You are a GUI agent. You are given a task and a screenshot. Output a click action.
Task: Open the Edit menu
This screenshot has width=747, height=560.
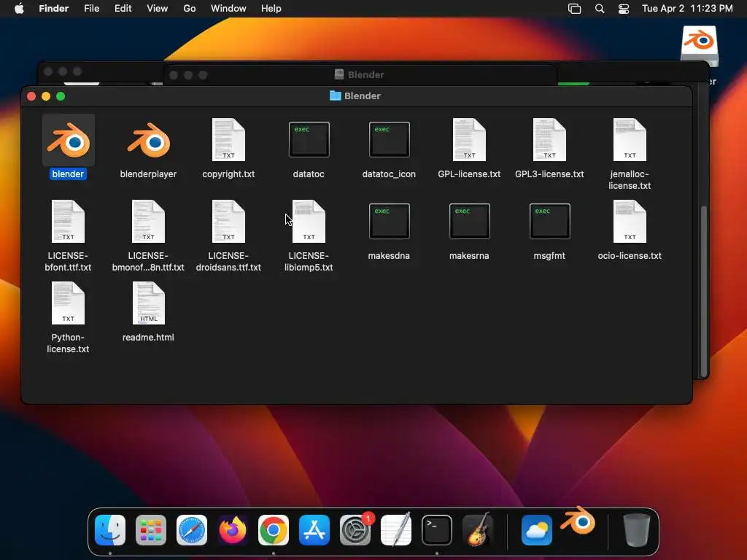click(x=123, y=8)
